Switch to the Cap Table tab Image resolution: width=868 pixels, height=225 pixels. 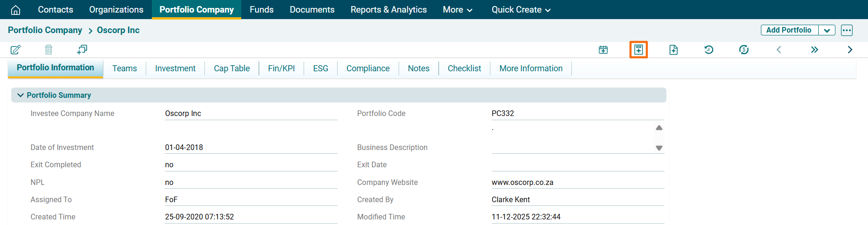pyautogui.click(x=231, y=68)
